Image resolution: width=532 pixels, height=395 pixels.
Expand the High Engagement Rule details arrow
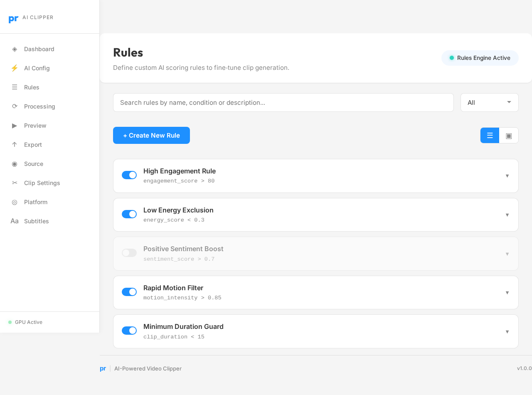507,176
